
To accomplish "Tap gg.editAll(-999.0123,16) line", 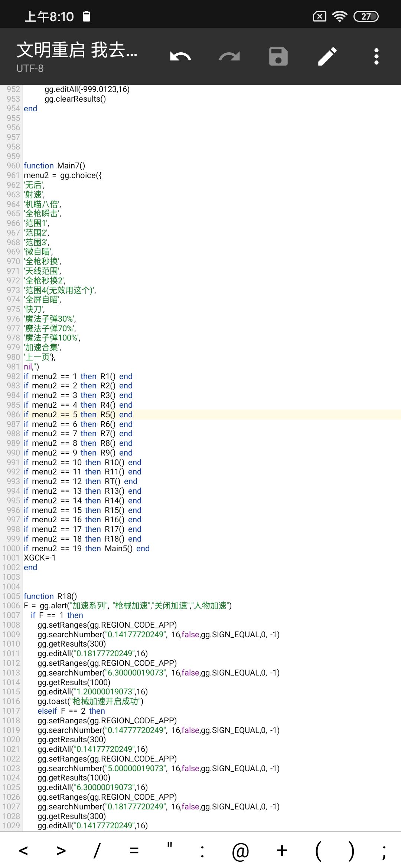I will (x=87, y=89).
